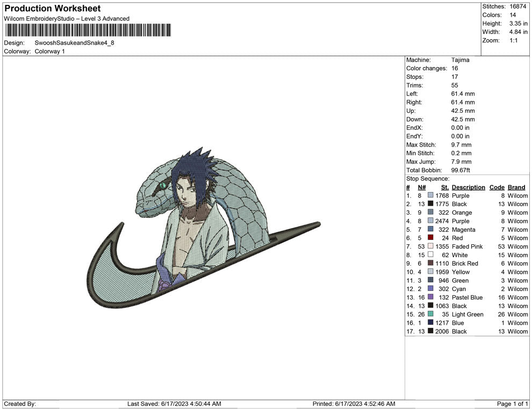Click the Magenta swatch in stop 5
Image resolution: width=532 pixels, height=409 pixels.
[430, 229]
